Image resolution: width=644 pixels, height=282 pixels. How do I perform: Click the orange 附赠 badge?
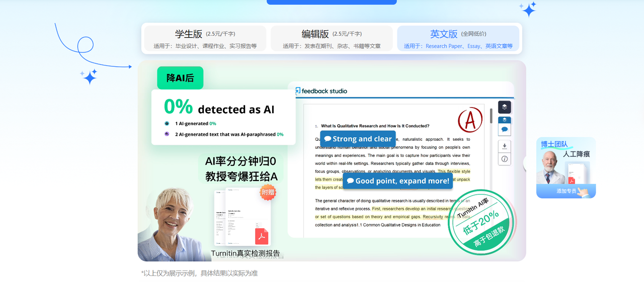pos(268,192)
